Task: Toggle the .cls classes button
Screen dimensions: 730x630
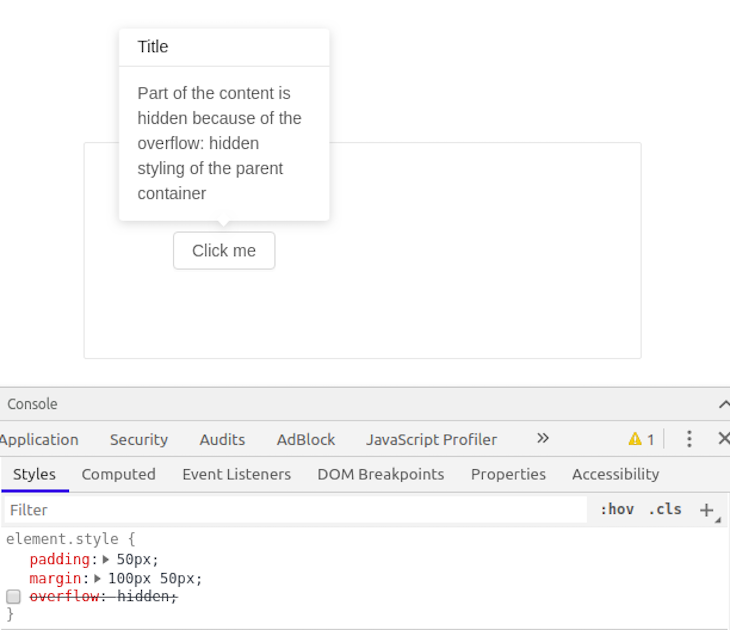Action: (665, 509)
